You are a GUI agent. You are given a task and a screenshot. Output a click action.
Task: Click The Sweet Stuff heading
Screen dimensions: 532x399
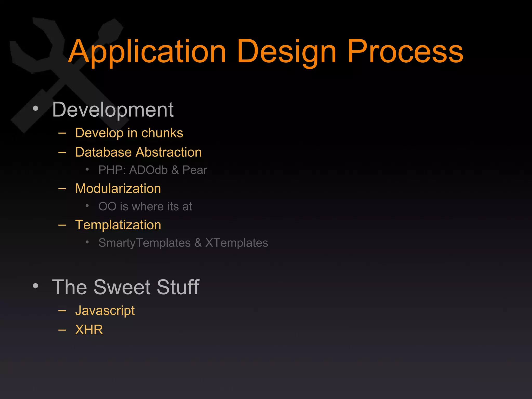coord(125,287)
